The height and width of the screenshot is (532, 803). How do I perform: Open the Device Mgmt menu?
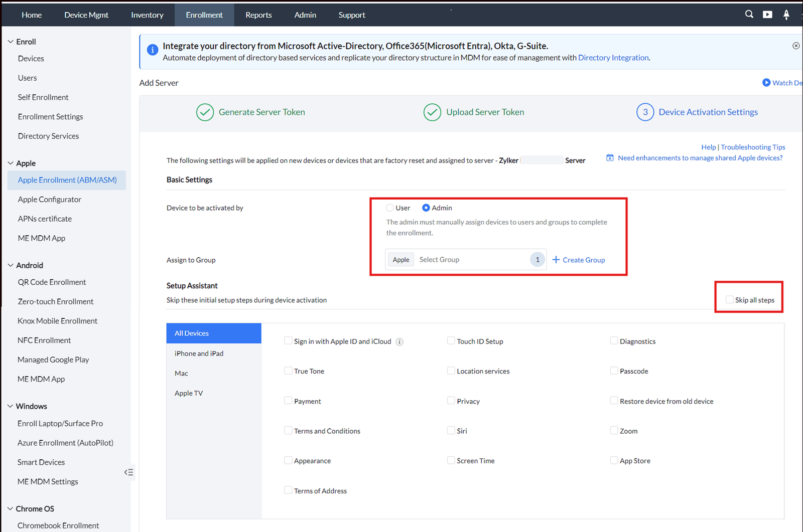coord(86,15)
